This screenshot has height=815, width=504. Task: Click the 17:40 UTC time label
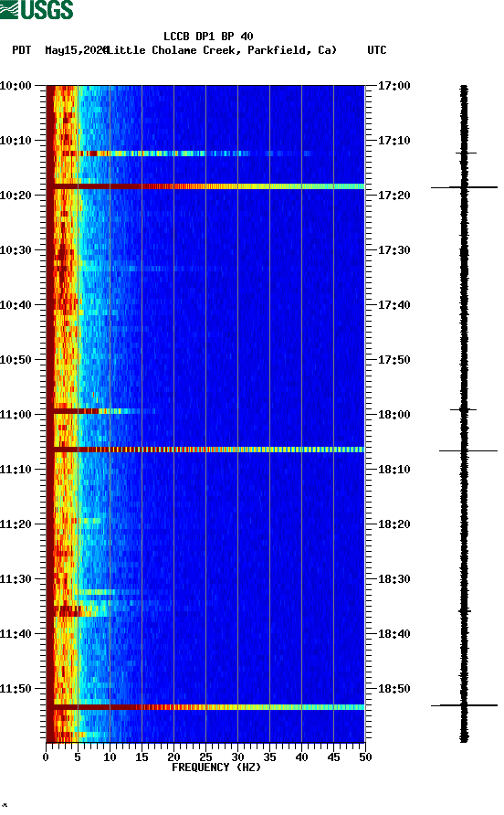394,305
